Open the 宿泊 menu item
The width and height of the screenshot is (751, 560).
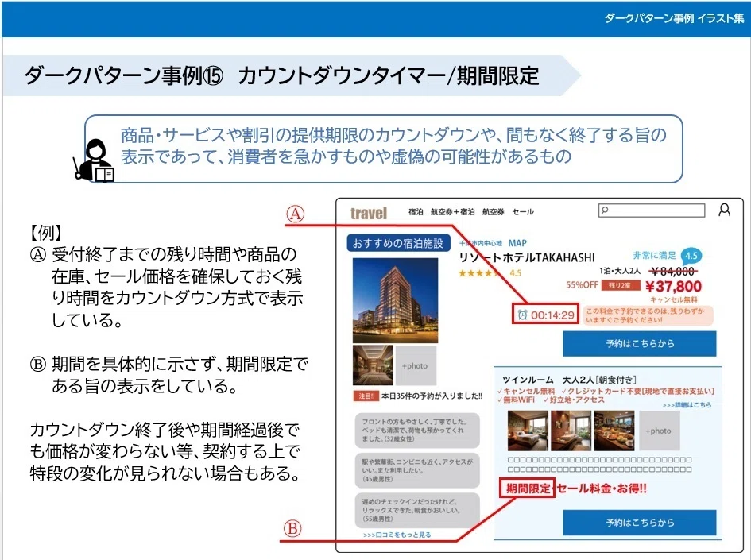416,211
